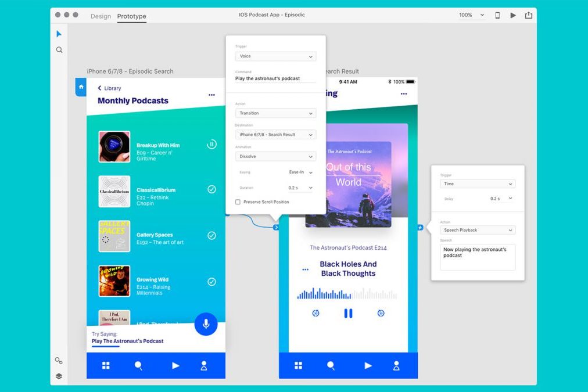Screen dimensions: 588x392
Task: Click the Gallery Spaces podcast thumbnail
Action: (114, 236)
